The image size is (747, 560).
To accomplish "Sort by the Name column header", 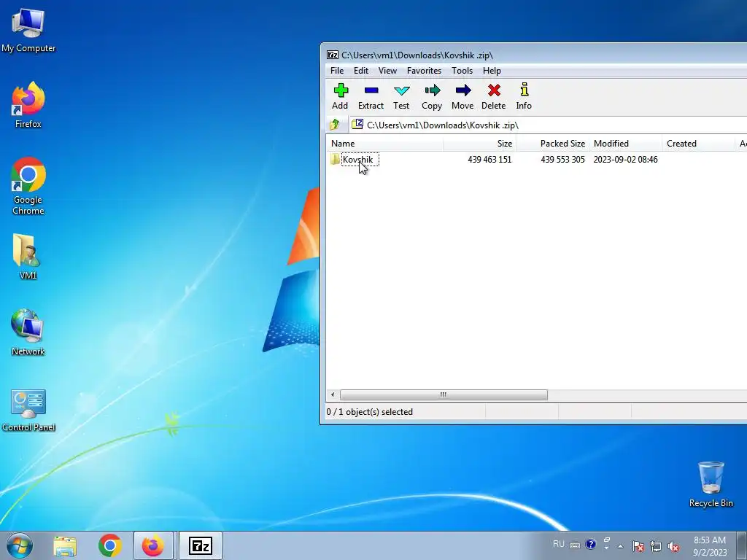I will coord(385,144).
